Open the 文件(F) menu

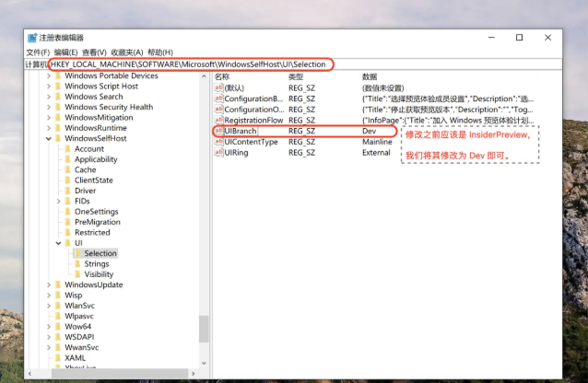click(x=38, y=52)
